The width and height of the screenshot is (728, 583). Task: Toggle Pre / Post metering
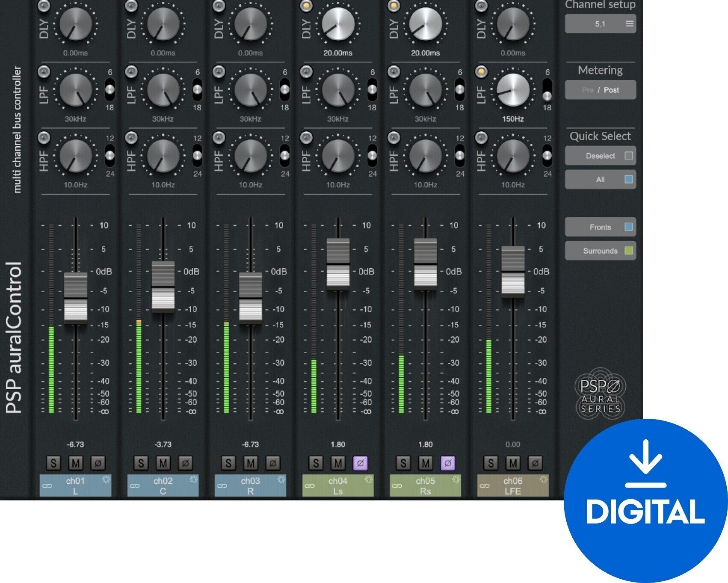coord(600,90)
